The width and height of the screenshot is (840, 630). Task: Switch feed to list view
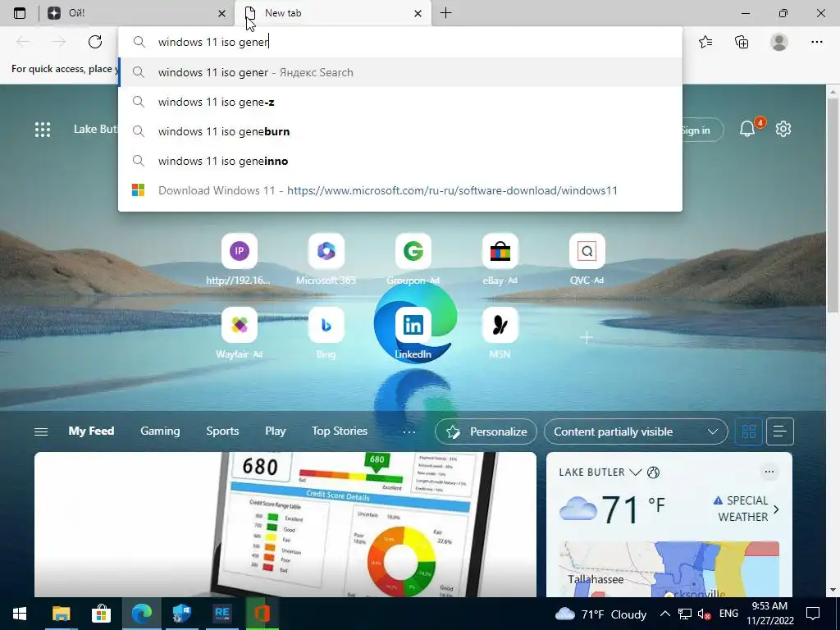[780, 431]
